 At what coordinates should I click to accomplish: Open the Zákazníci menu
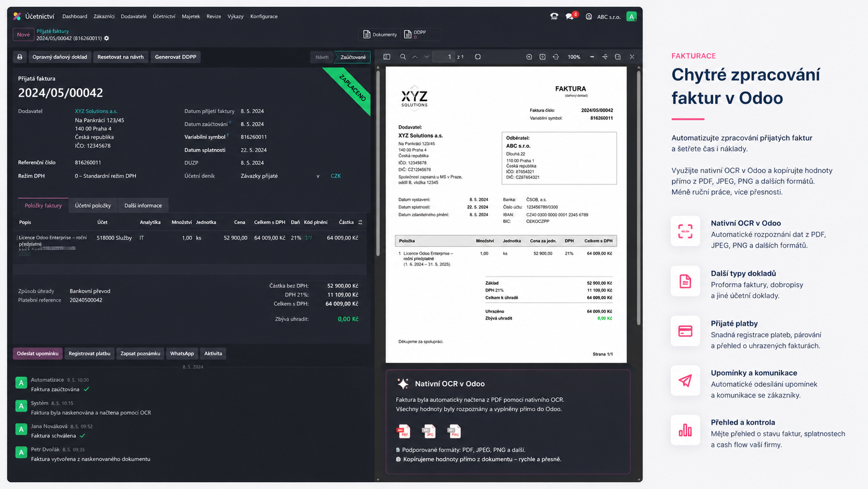point(104,17)
